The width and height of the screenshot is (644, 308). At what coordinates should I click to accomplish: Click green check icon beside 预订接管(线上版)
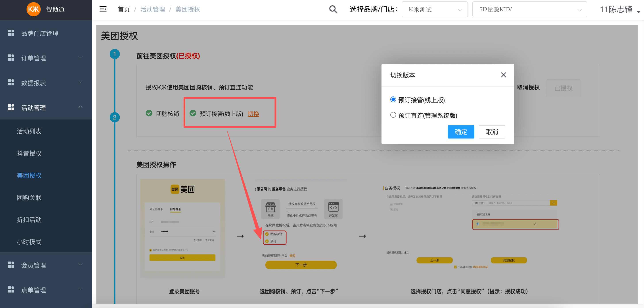(x=193, y=113)
